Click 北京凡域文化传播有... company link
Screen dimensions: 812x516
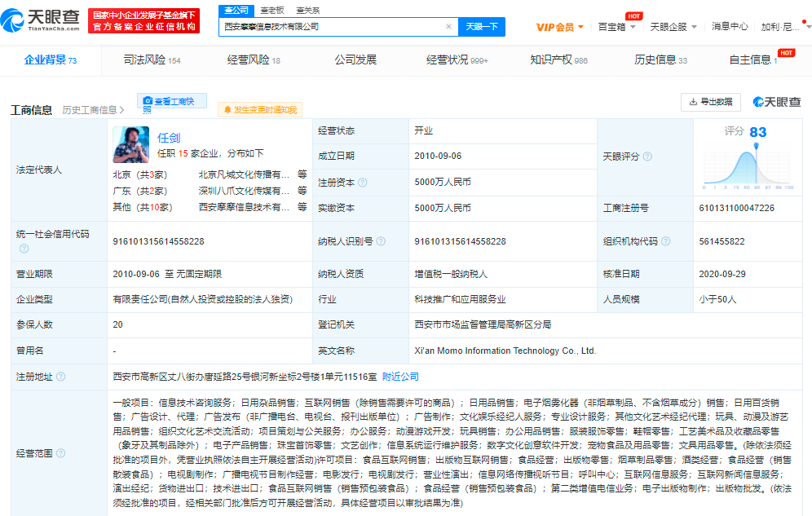coord(244,174)
